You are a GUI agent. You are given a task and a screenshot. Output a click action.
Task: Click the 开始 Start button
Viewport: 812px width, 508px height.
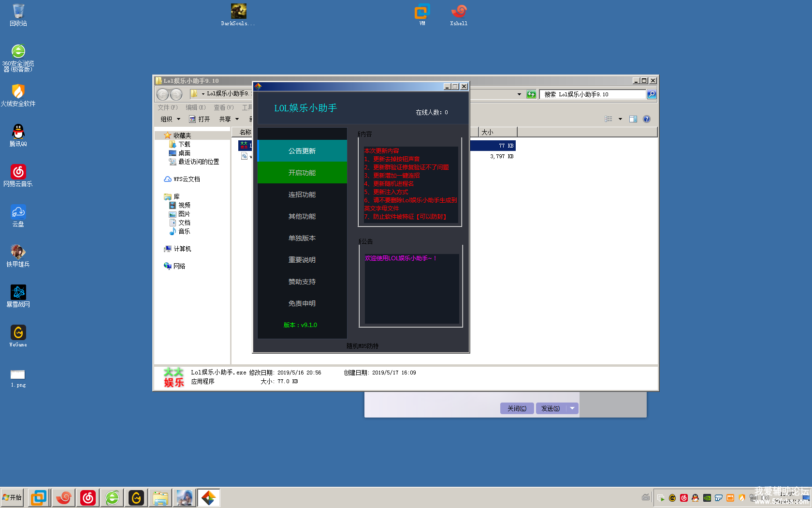(12, 497)
